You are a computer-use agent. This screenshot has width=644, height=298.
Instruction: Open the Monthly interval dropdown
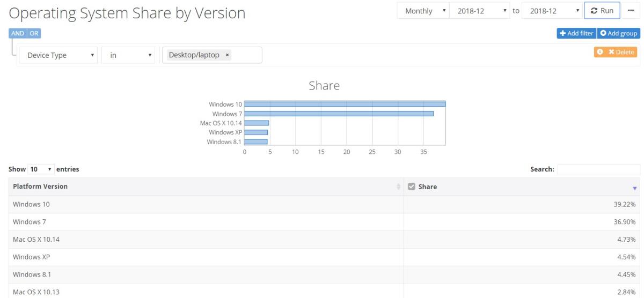click(x=422, y=11)
